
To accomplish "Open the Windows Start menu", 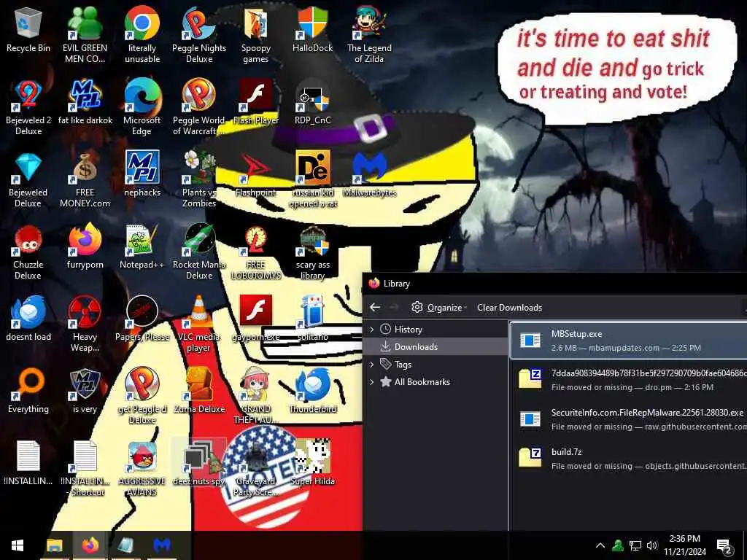I will [x=18, y=545].
